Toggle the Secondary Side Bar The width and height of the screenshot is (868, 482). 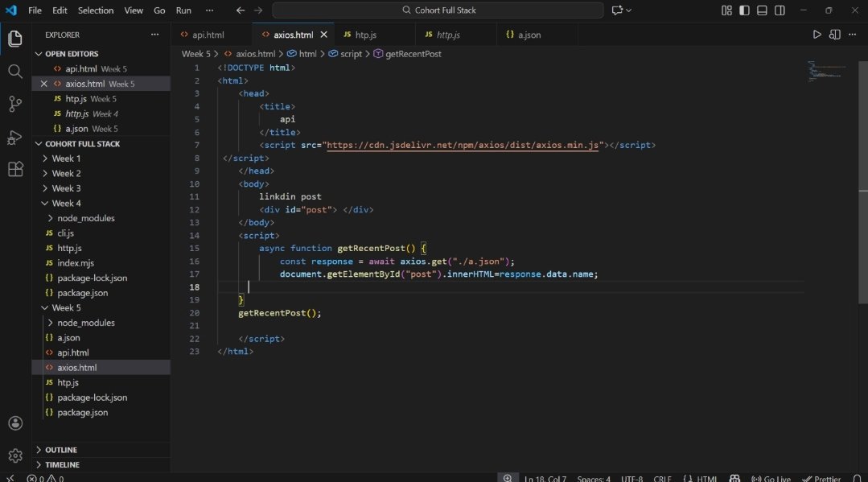tap(780, 10)
